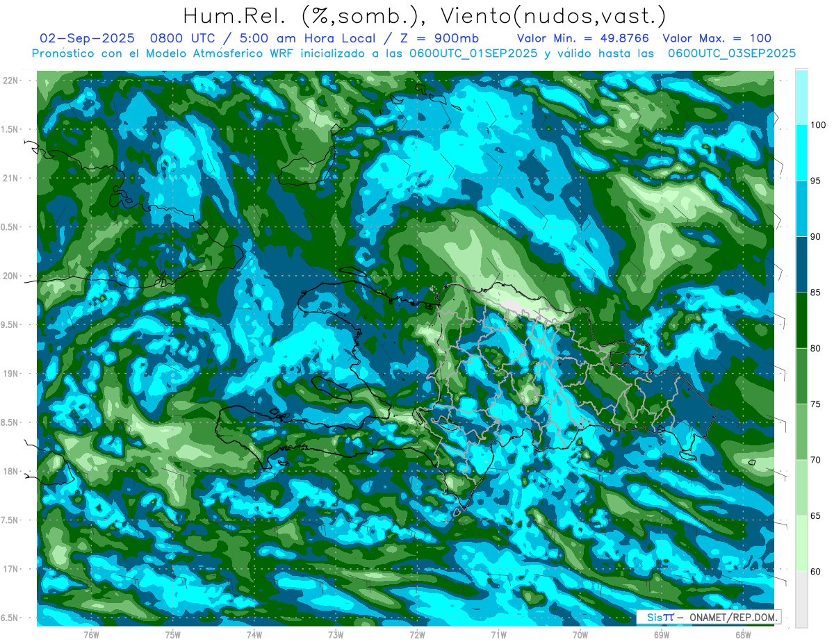Click the '75W' longitude label
Screen dimensions: 834x644
[x=173, y=635]
